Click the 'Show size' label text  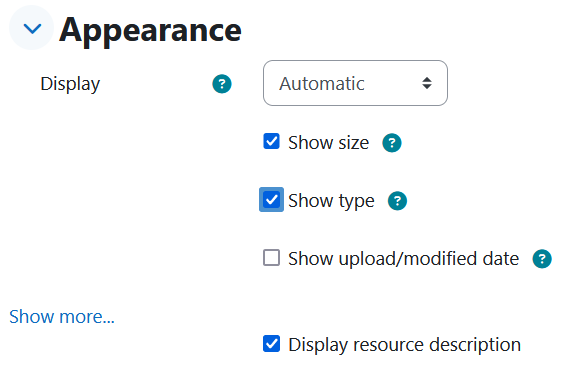(x=328, y=143)
